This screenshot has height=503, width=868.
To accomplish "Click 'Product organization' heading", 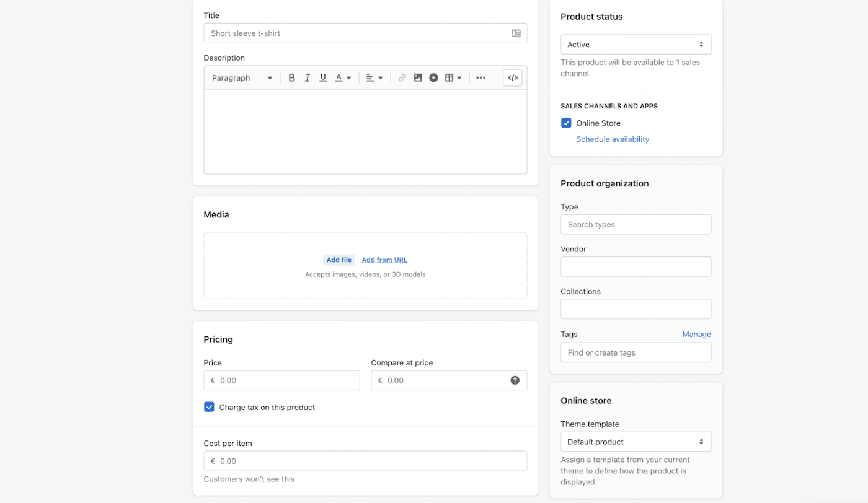I will pos(604,183).
